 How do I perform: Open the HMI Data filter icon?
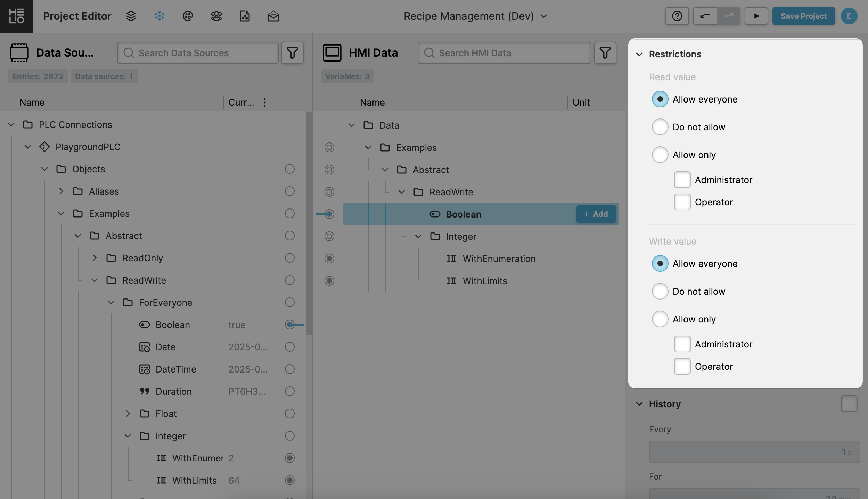point(605,53)
